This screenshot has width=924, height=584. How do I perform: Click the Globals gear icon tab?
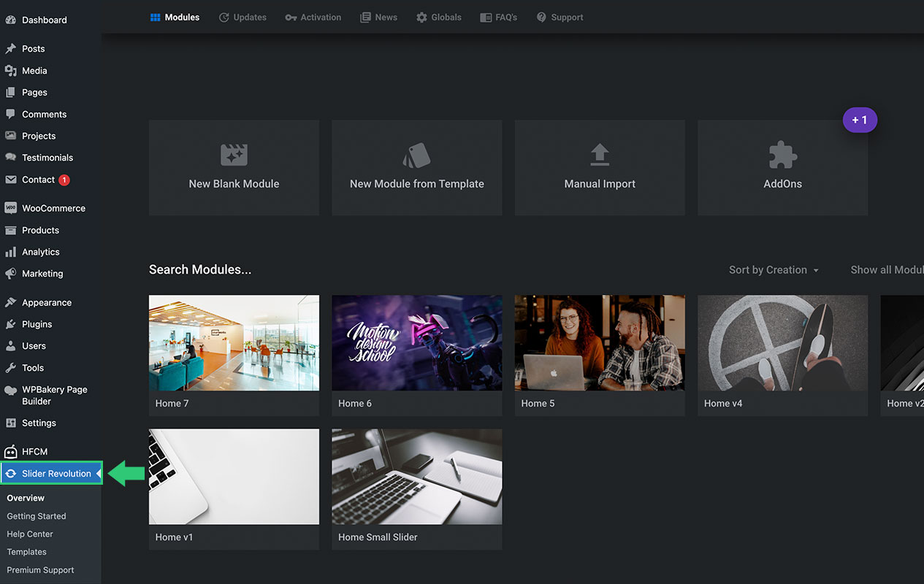point(421,18)
